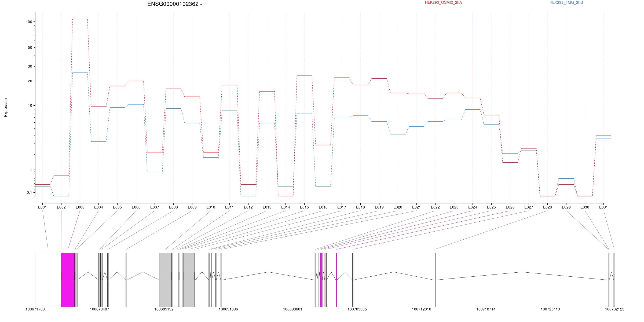Click exon label E002
Viewport: 644px width, 322px height.
(x=61, y=207)
